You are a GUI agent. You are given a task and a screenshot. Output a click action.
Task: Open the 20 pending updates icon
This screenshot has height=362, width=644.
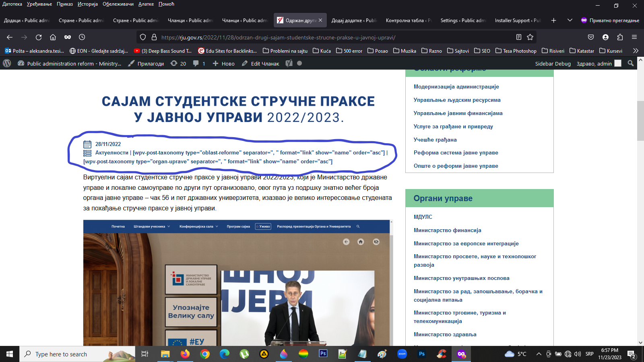coord(178,64)
